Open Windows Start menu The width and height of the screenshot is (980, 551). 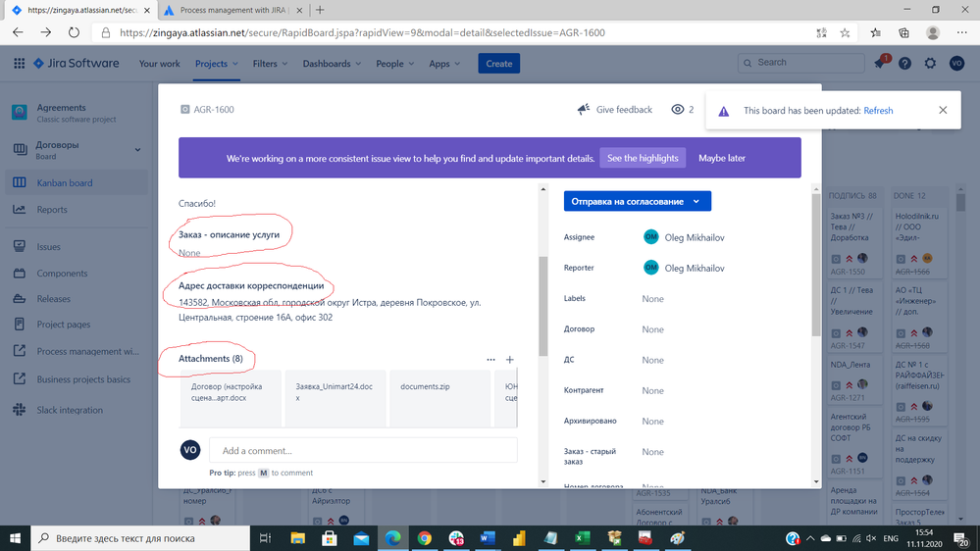tap(15, 538)
